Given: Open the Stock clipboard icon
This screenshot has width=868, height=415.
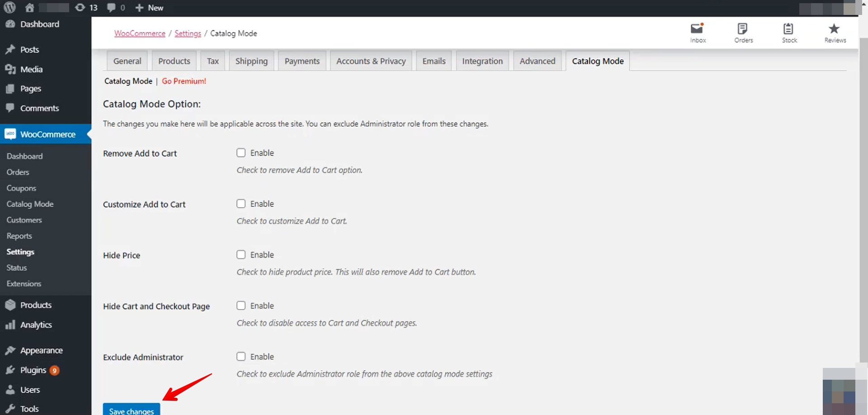Looking at the screenshot, I should [x=788, y=29].
